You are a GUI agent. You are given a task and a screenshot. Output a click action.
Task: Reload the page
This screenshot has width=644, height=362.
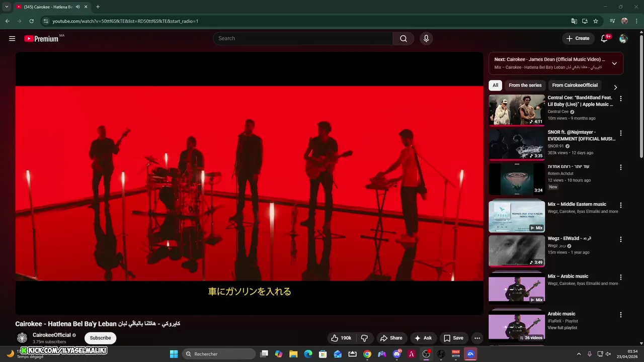pos(31,21)
